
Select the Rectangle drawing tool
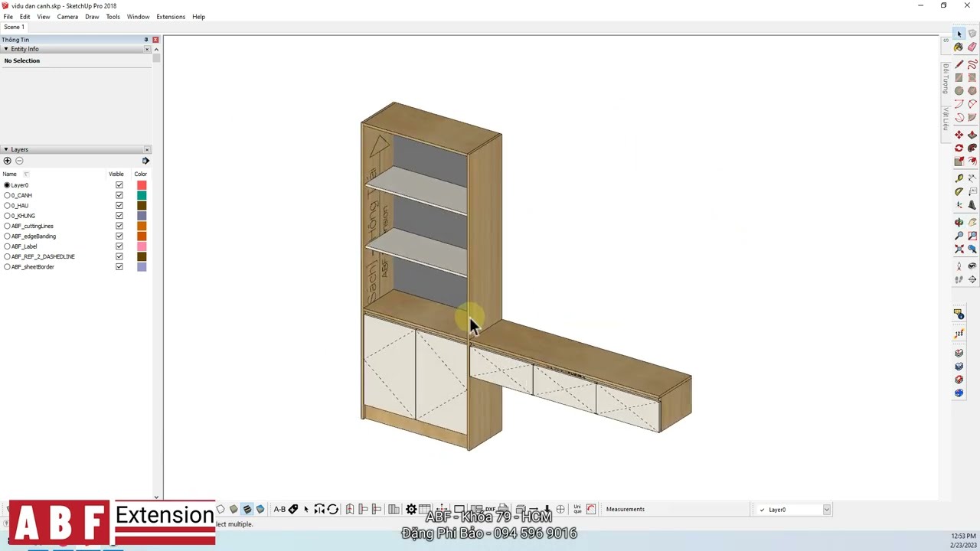point(959,77)
